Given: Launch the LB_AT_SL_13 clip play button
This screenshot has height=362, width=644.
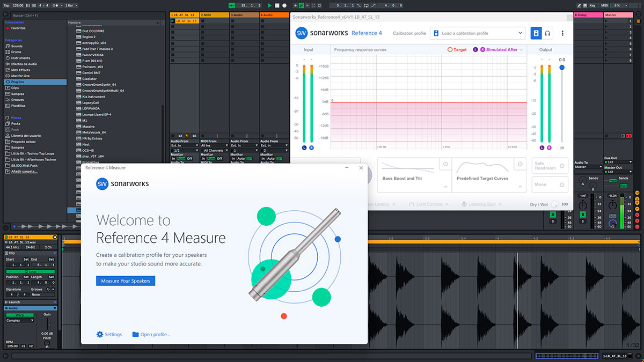Looking at the screenshot, I should (172, 21).
